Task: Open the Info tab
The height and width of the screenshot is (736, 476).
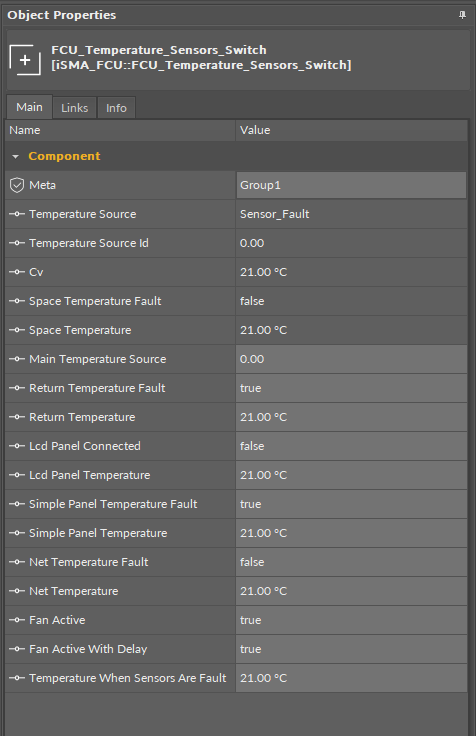Action: 116,108
